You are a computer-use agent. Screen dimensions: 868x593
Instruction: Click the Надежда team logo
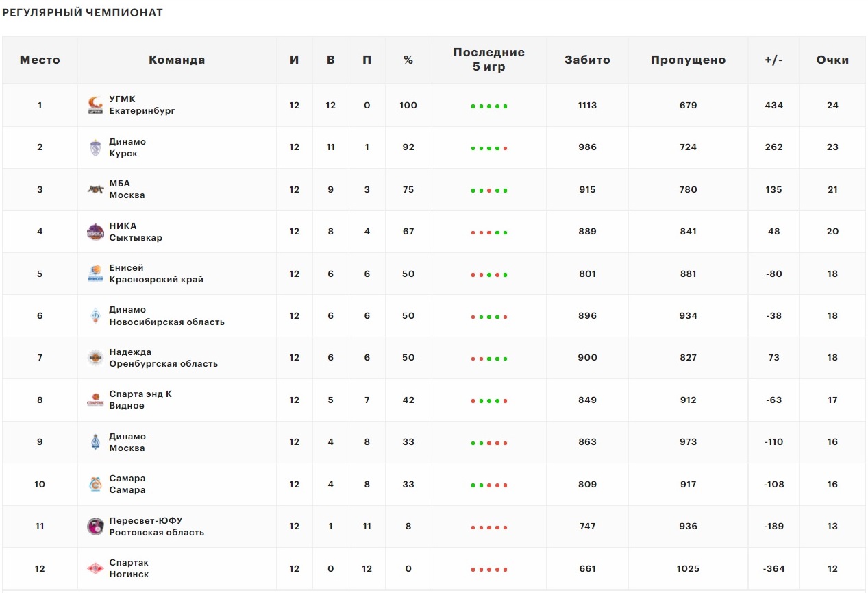tap(95, 358)
